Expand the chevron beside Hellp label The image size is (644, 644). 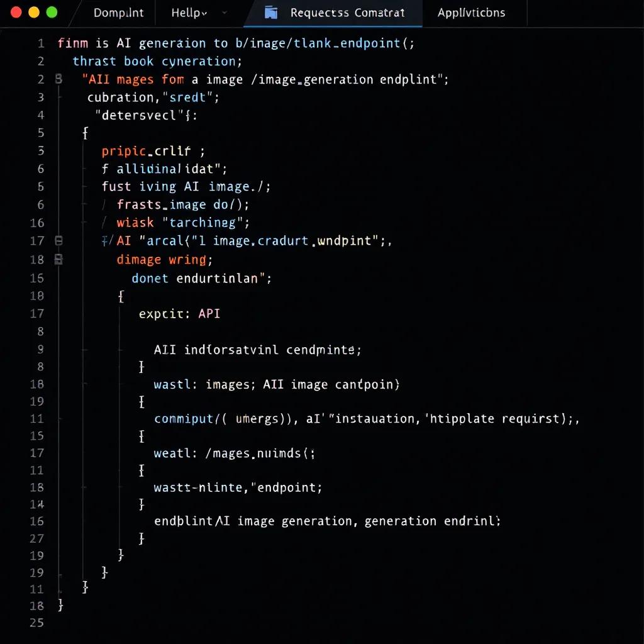pyautogui.click(x=204, y=14)
